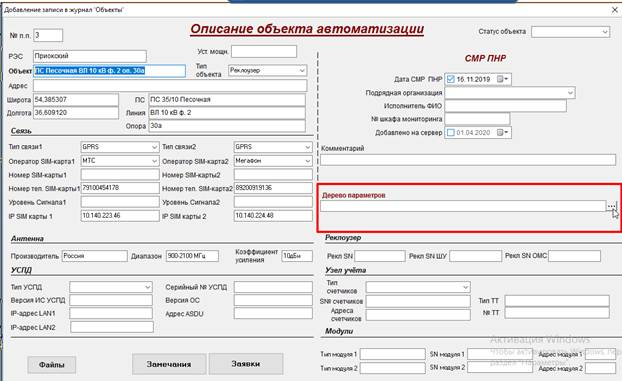Close the Добавление записи dialog window
This screenshot has height=381, width=622.
(x=614, y=10)
